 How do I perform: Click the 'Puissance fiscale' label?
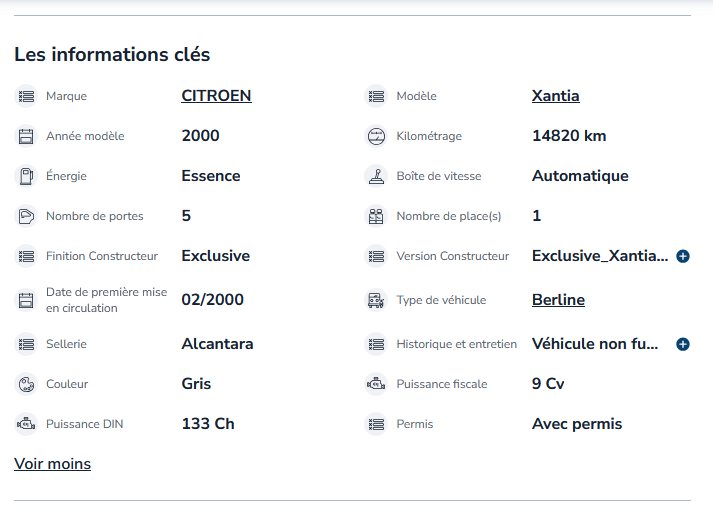442,384
